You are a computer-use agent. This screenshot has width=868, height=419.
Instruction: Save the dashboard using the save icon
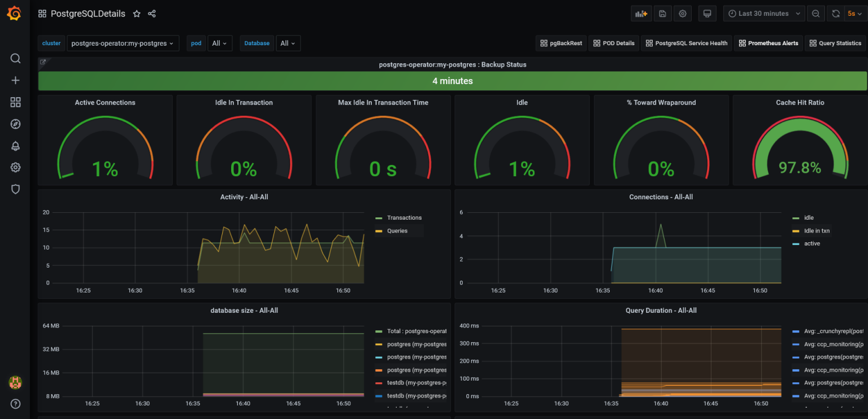(662, 13)
